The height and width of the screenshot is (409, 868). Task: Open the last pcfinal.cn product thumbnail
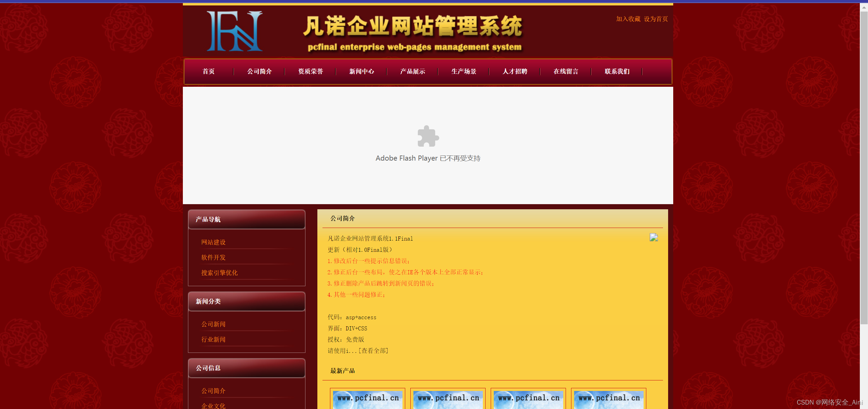coord(609,399)
